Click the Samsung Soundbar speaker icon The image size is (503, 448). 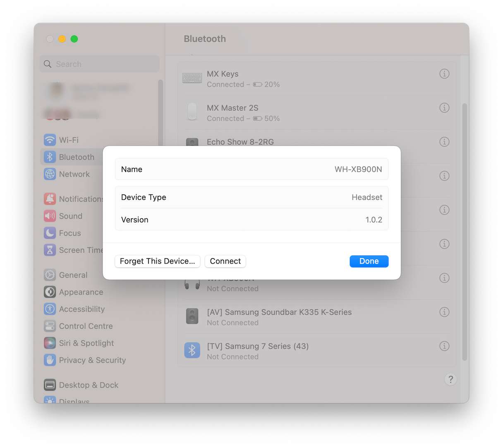point(192,316)
